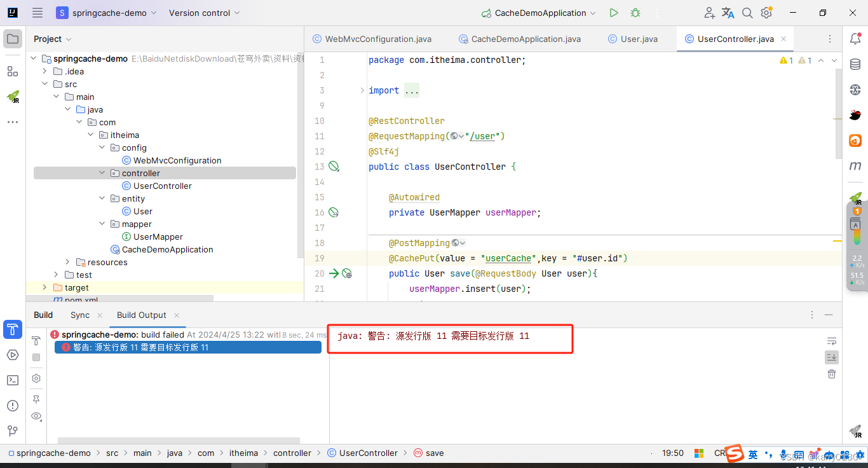Click save method in breadcrumb bar
Screen dimensions: 868x468
429,453
